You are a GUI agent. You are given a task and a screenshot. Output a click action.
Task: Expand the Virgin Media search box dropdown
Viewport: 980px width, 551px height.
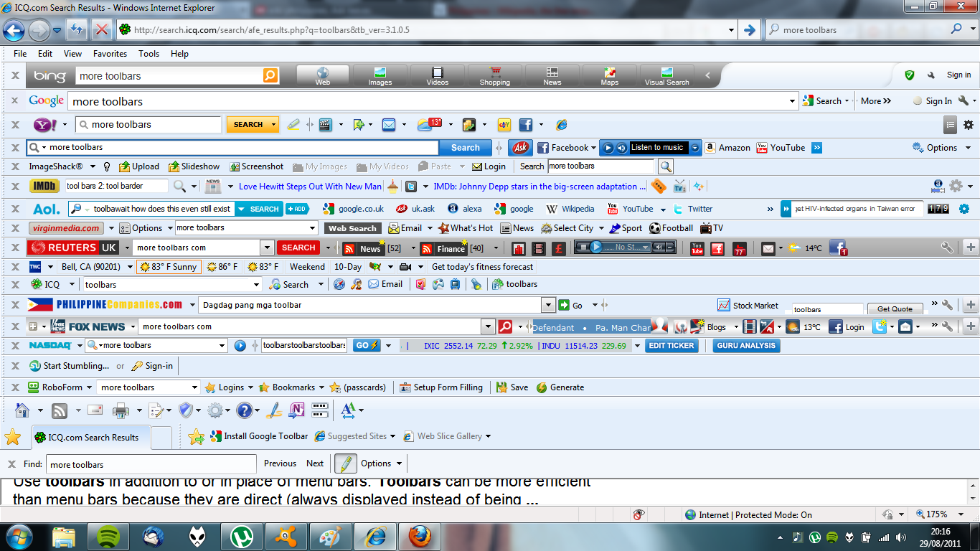312,228
